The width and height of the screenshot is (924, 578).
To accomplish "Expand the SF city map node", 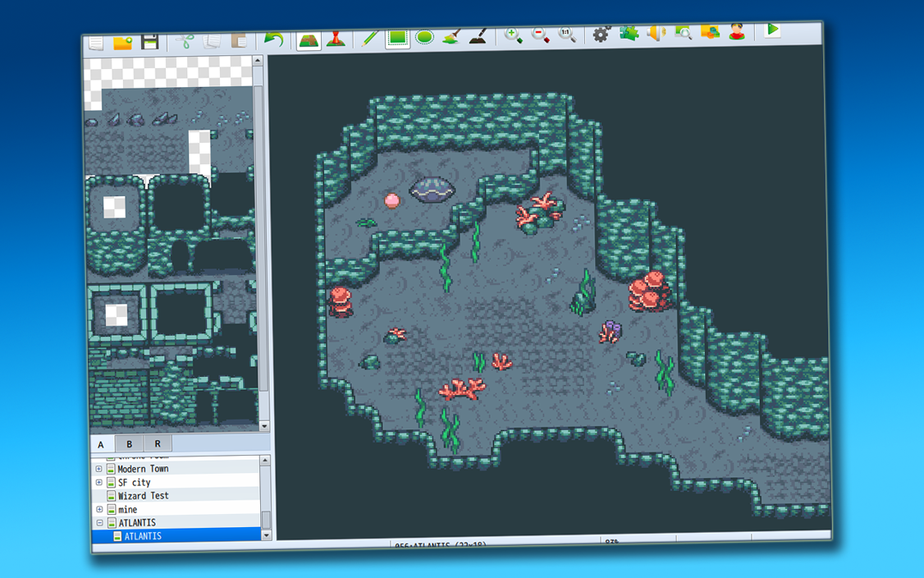I will click(x=99, y=482).
